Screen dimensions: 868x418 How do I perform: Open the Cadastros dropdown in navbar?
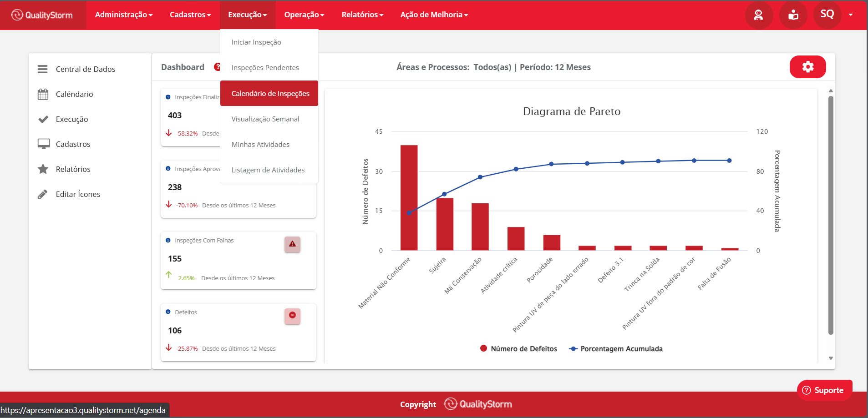[190, 15]
